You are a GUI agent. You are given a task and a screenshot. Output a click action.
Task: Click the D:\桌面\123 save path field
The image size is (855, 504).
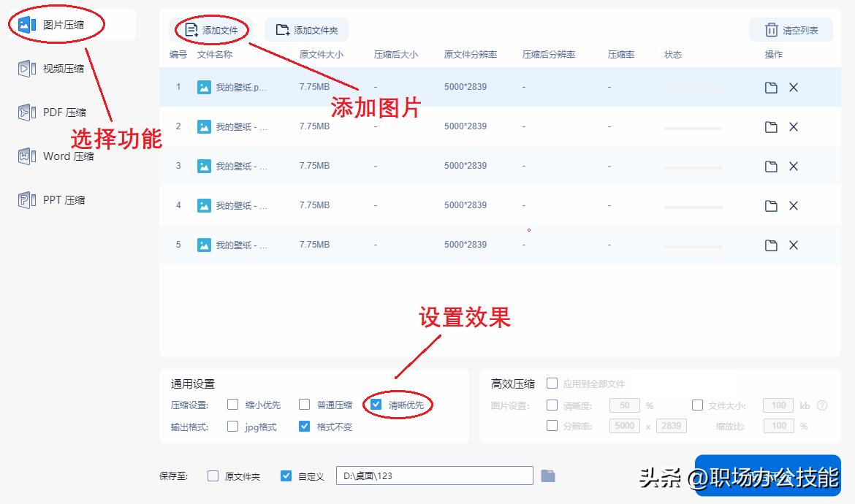(x=435, y=475)
